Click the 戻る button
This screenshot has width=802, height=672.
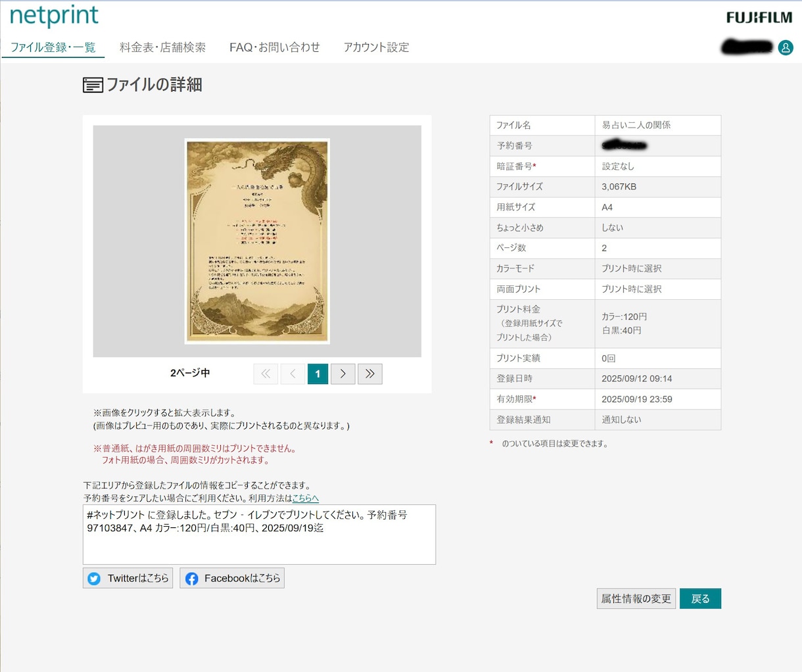click(x=700, y=598)
